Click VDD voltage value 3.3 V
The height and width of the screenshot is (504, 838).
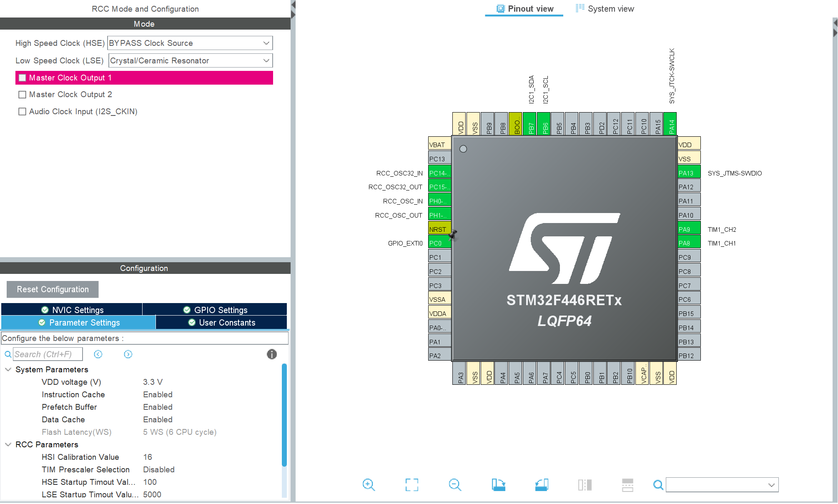click(153, 382)
